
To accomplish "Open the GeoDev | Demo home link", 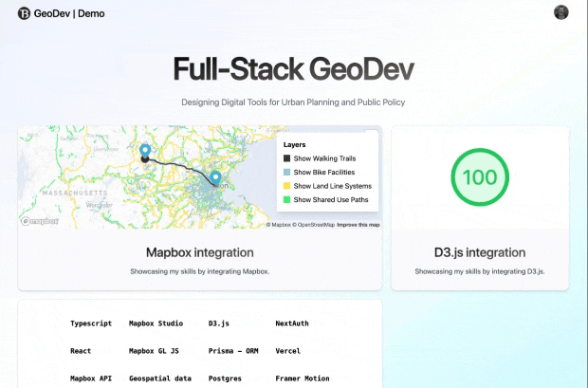I will pos(62,13).
